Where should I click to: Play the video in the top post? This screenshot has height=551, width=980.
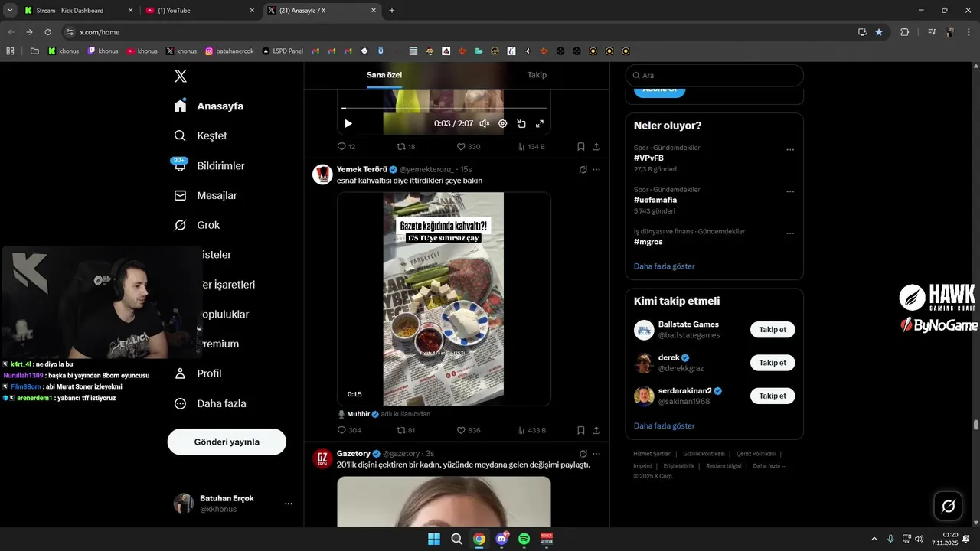pos(348,123)
